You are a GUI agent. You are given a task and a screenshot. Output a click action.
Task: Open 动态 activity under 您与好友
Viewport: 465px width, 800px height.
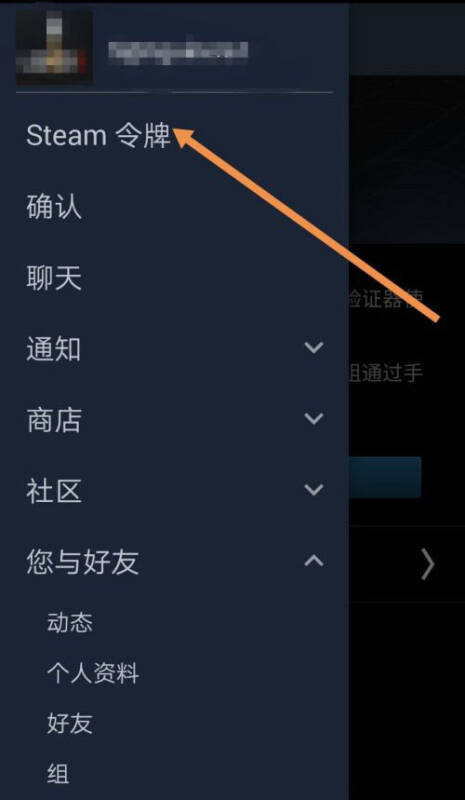click(69, 623)
